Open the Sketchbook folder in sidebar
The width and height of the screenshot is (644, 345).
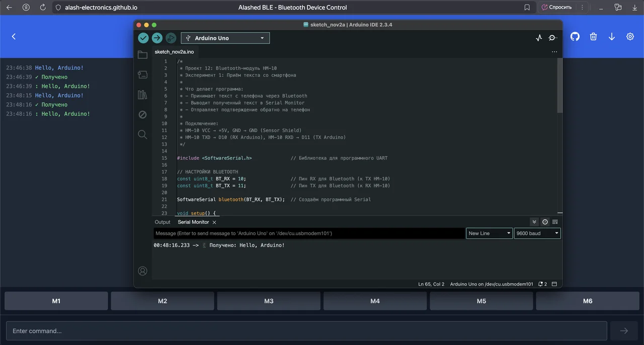pyautogui.click(x=142, y=55)
